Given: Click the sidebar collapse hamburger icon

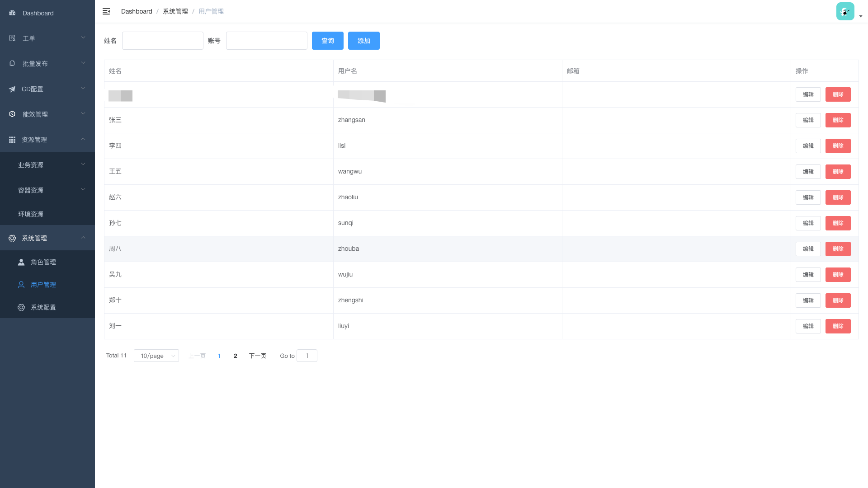Looking at the screenshot, I should (x=106, y=11).
